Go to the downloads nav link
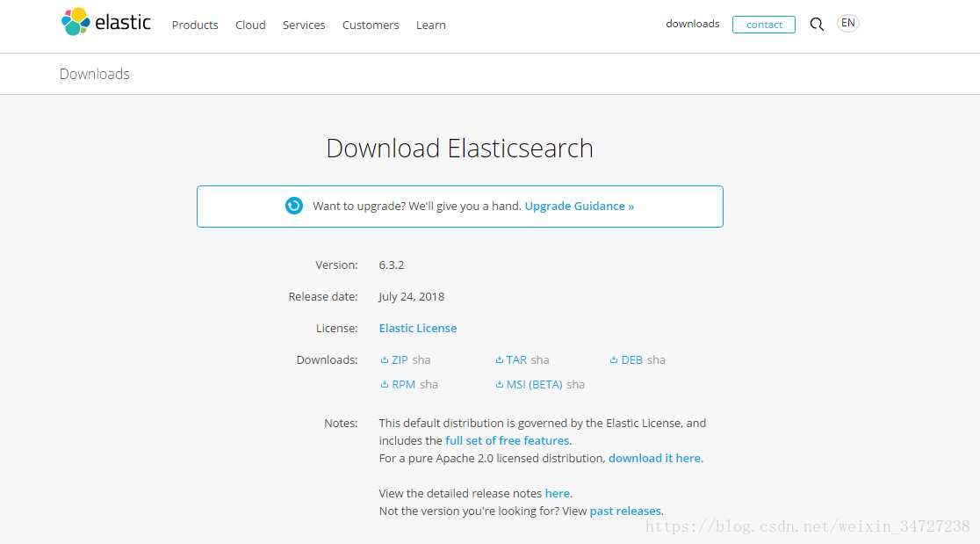Viewport: 980px width, 544px height. 693,24
